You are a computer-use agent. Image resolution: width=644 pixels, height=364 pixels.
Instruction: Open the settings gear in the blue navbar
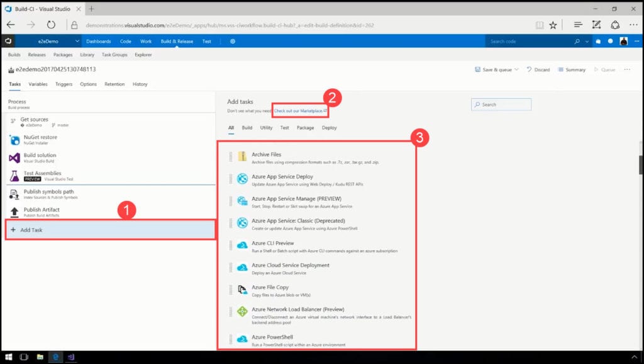[x=233, y=42]
